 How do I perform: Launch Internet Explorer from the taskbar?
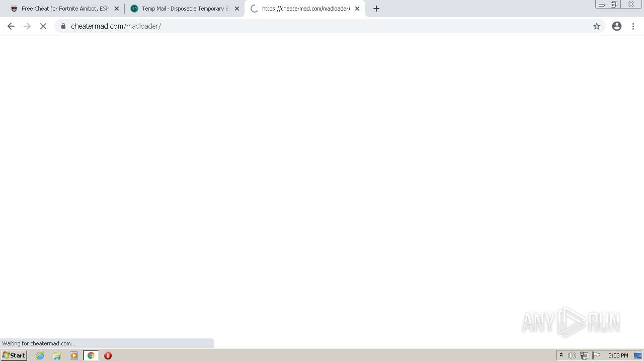[x=40, y=355]
